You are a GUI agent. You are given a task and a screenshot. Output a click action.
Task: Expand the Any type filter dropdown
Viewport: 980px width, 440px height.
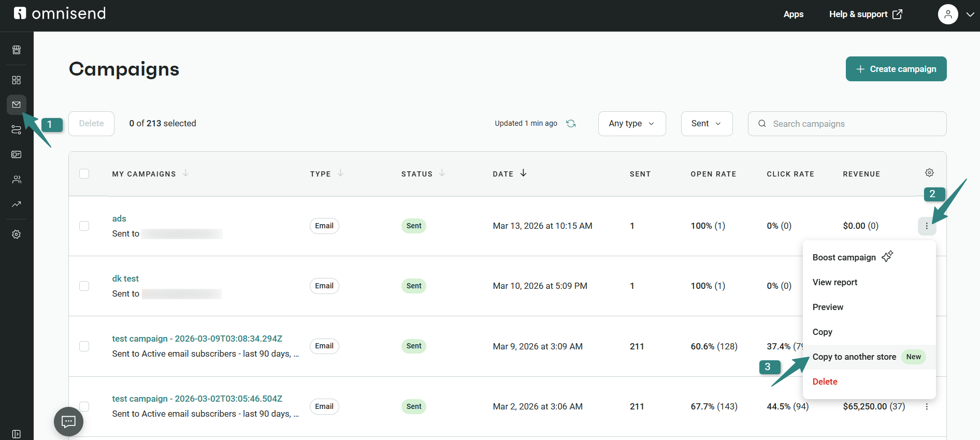pyautogui.click(x=631, y=124)
